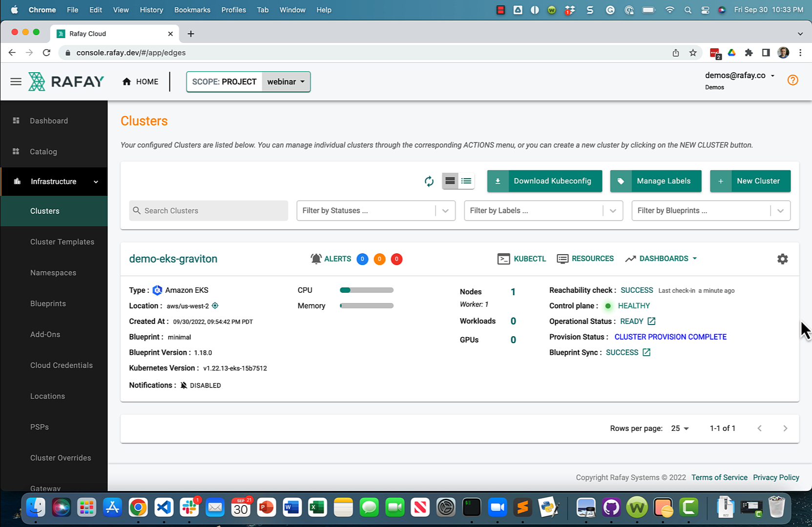Open the demo-eks-graviton cluster
This screenshot has height=527, width=812.
pyautogui.click(x=173, y=259)
